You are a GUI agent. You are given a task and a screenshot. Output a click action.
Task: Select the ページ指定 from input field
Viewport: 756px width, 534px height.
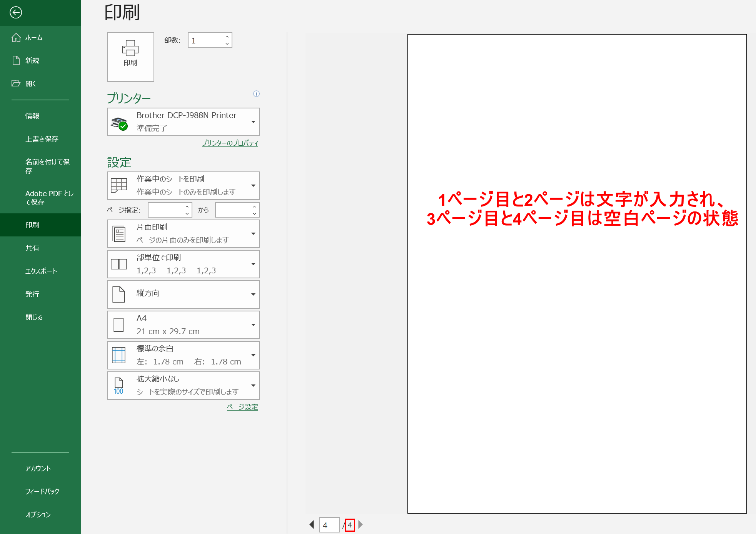coord(168,210)
